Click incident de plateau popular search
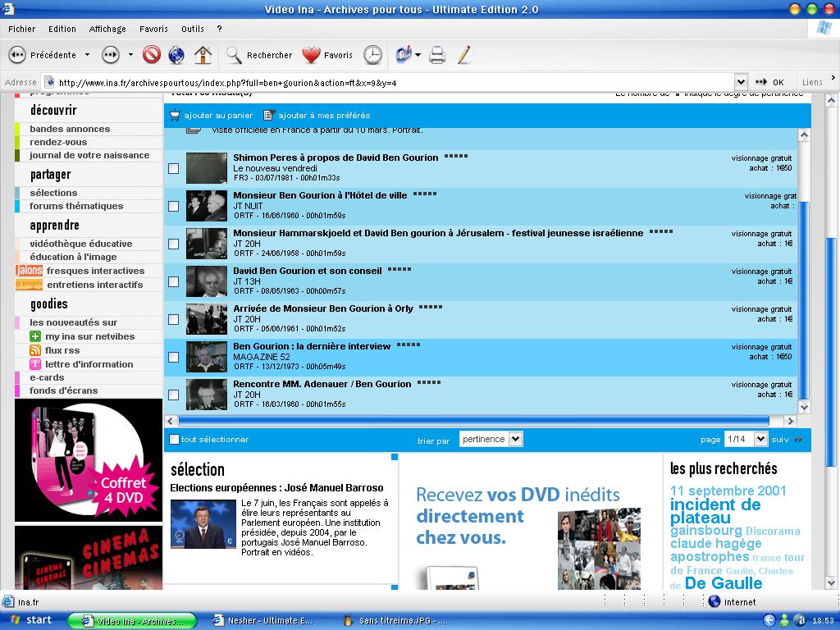840x630 pixels. pos(715,511)
